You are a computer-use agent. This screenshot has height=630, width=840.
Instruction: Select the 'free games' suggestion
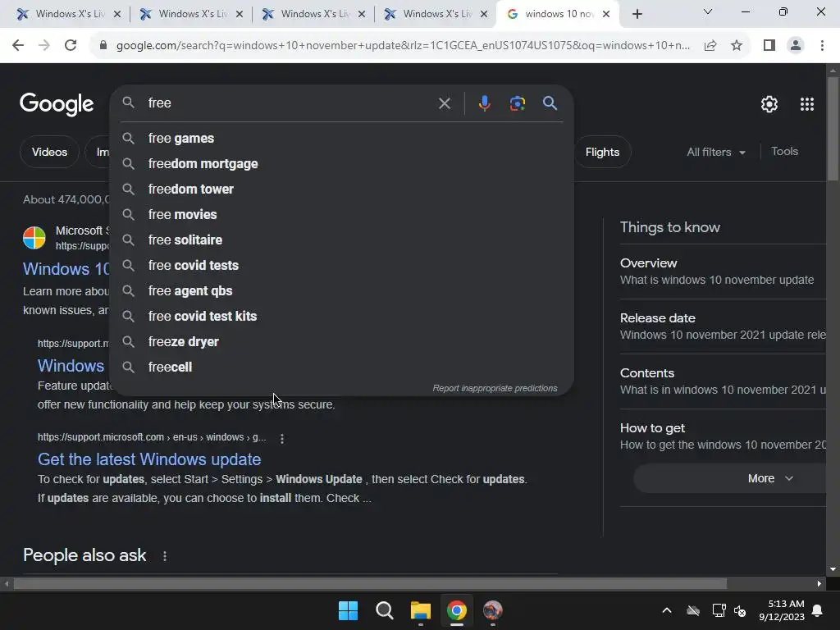[342, 138]
